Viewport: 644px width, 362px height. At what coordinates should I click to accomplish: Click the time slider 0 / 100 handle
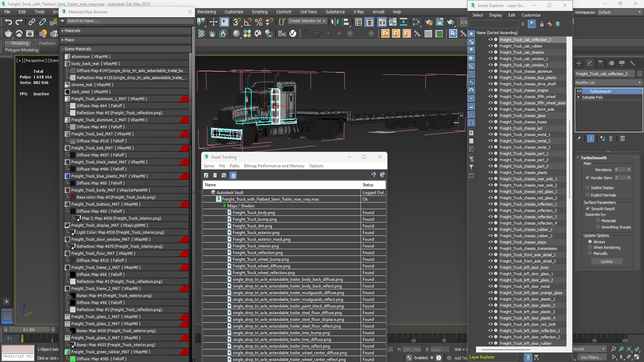29,329
